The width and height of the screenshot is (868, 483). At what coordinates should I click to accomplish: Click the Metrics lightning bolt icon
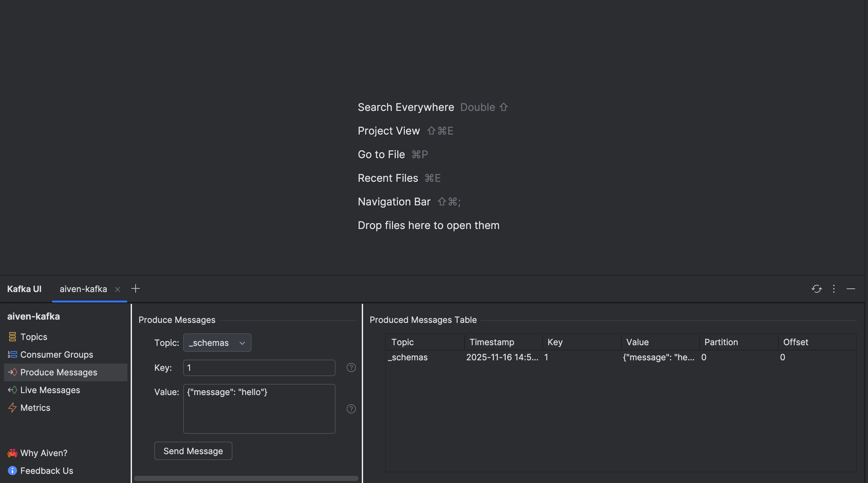point(12,408)
